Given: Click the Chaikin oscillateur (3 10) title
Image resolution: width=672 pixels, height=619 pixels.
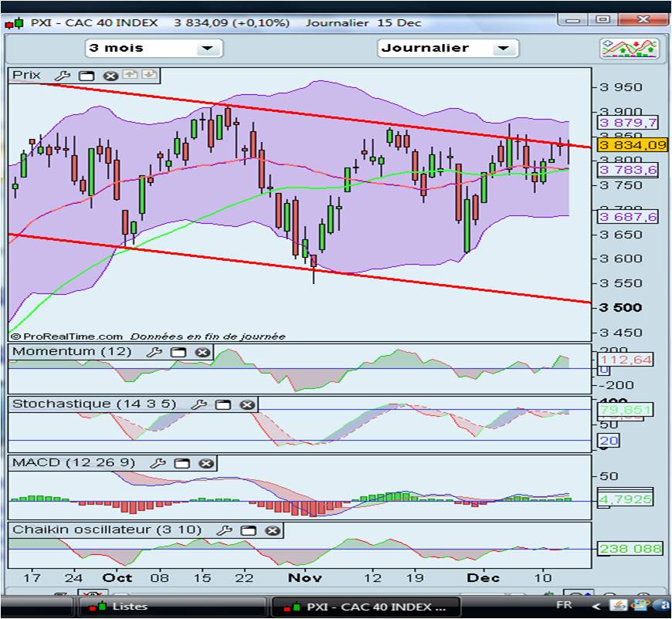Looking at the screenshot, I should [107, 530].
